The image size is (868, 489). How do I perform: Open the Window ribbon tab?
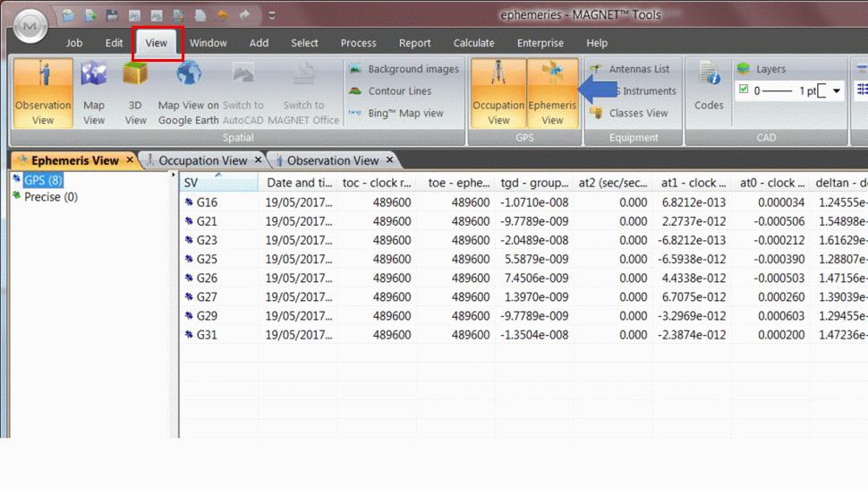208,43
